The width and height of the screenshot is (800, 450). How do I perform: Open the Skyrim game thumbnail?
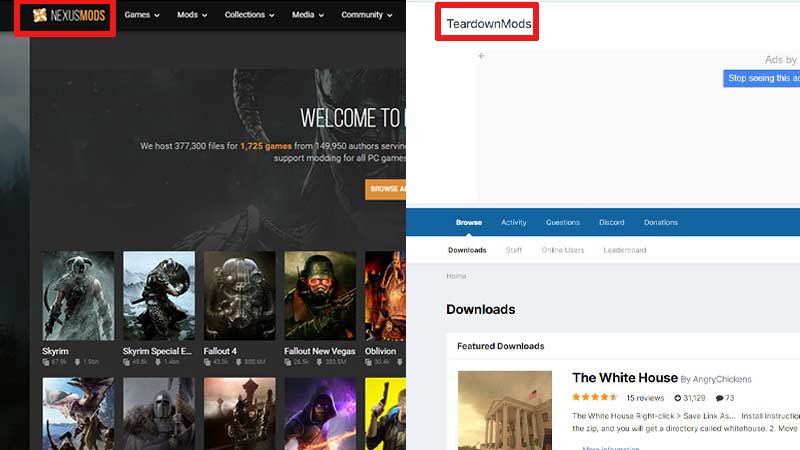pos(78,295)
